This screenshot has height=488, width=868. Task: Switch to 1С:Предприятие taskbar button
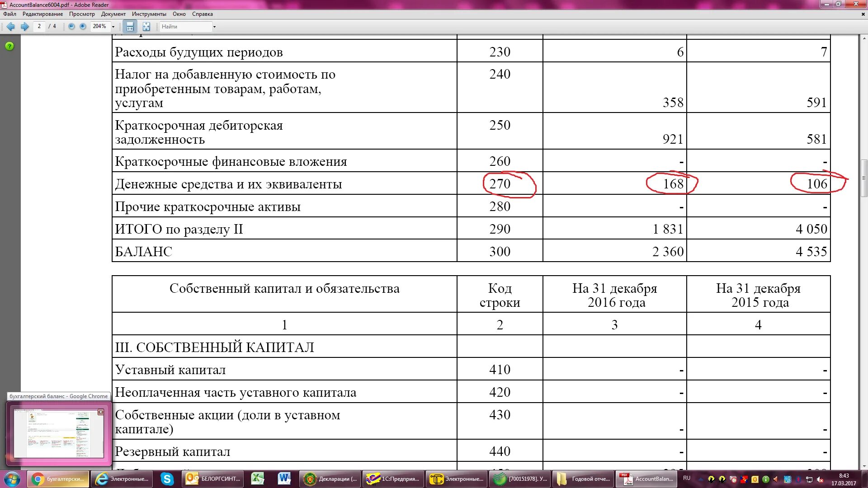pyautogui.click(x=393, y=479)
